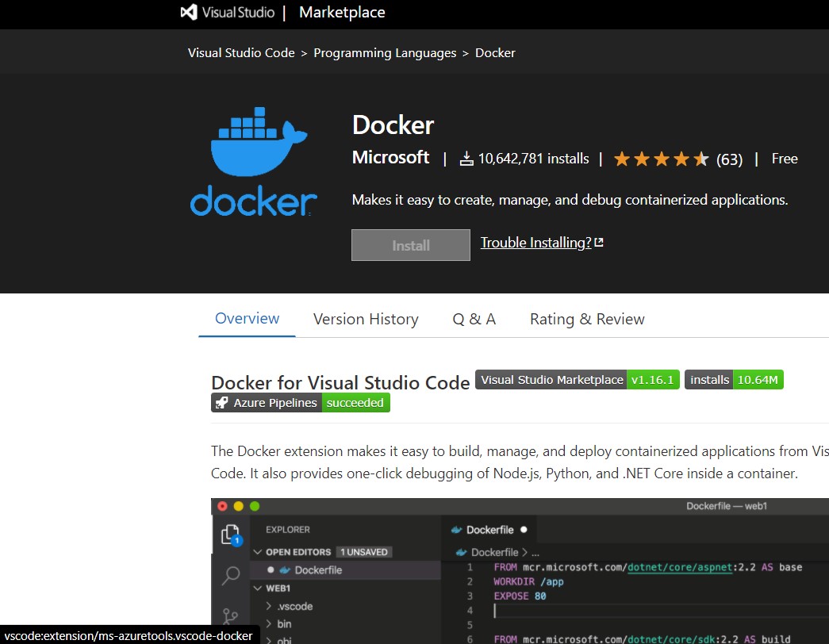Click the dotnet/core/sdk link in the code

point(671,638)
